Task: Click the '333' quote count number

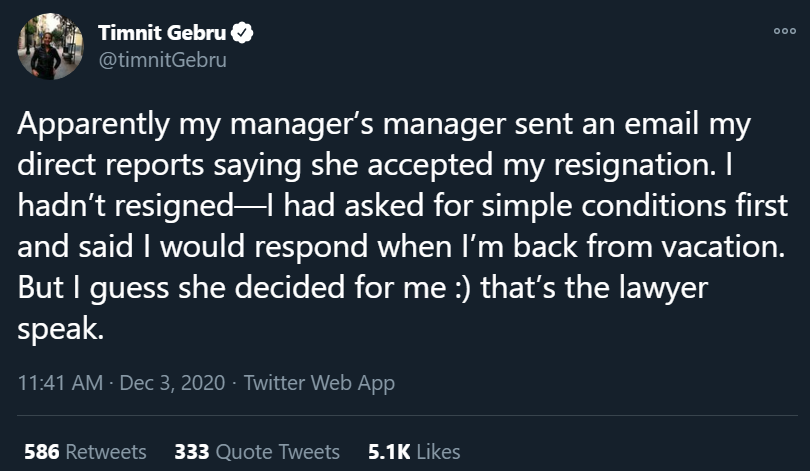Action: [x=191, y=452]
